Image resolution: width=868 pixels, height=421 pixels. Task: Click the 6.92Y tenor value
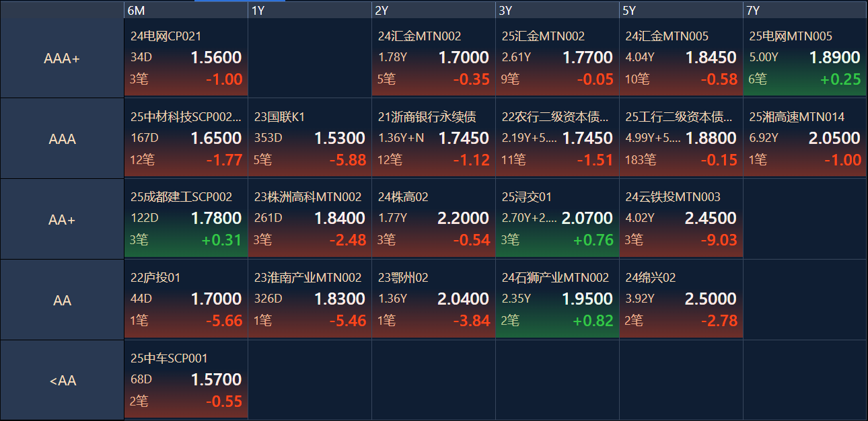point(764,139)
